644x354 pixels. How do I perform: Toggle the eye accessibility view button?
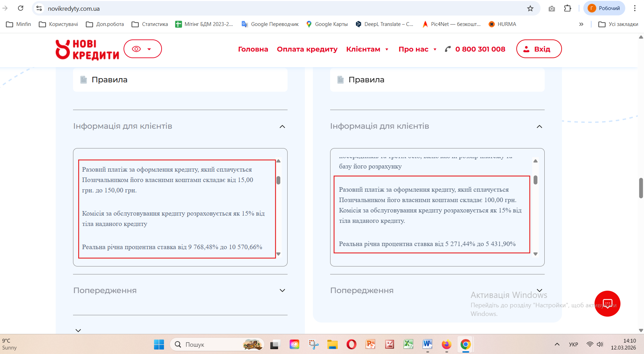pyautogui.click(x=143, y=49)
